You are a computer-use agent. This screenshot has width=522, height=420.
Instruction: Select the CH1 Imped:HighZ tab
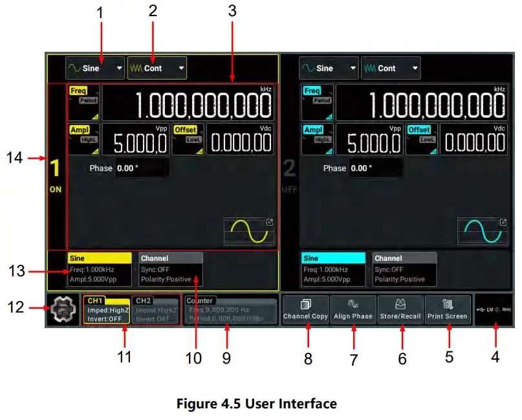pyautogui.click(x=107, y=310)
